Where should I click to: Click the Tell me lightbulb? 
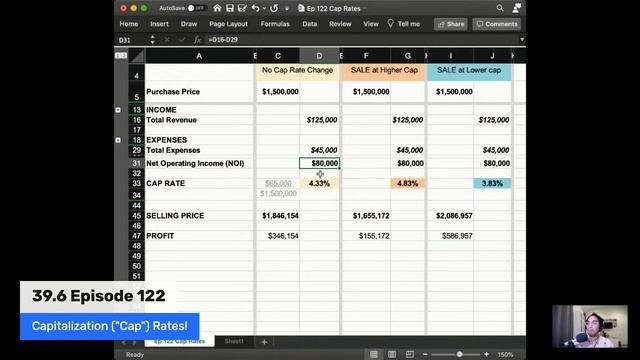pyautogui.click(x=391, y=24)
